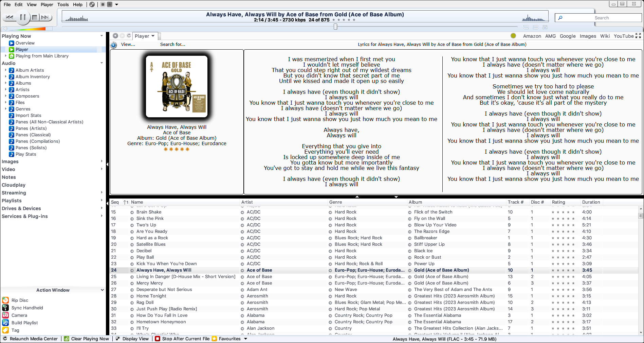
Task: Click the Rip Disc icon
Action: point(5,300)
